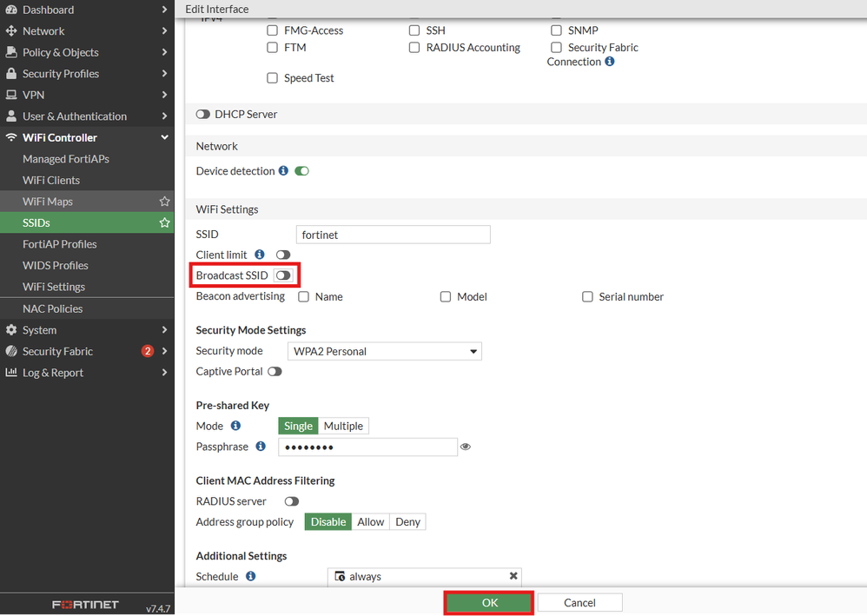Check the RADIUS Accounting checkbox
Image resolution: width=867 pixels, height=616 pixels.
pos(414,47)
